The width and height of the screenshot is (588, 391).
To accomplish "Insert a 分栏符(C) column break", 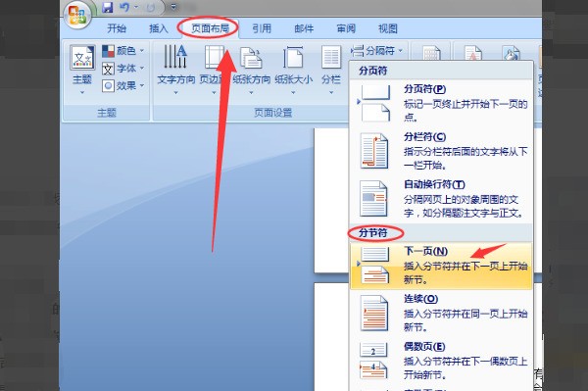I will coord(441,151).
